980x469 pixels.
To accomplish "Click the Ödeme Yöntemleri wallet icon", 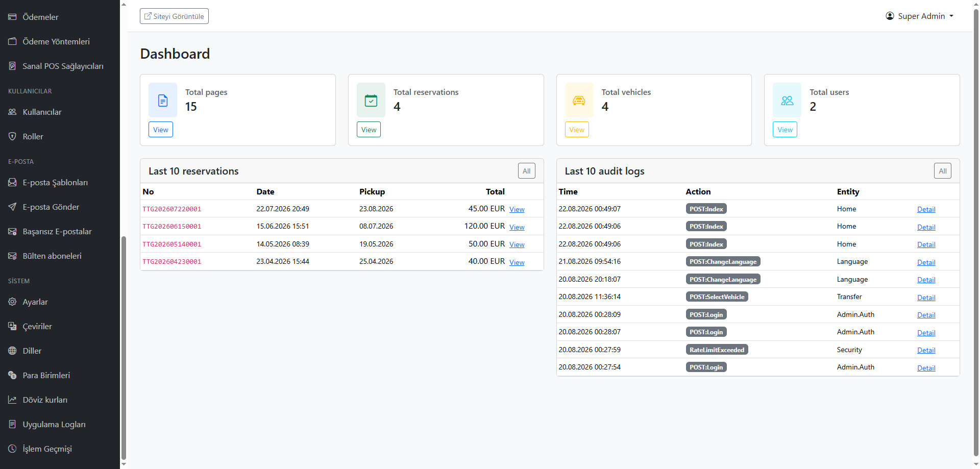I will point(12,41).
